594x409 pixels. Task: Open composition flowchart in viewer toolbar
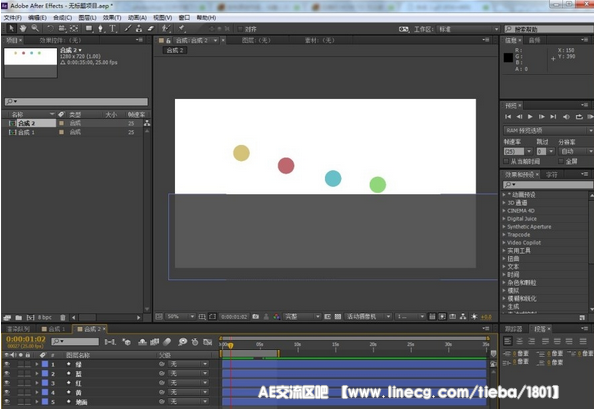pos(463,317)
